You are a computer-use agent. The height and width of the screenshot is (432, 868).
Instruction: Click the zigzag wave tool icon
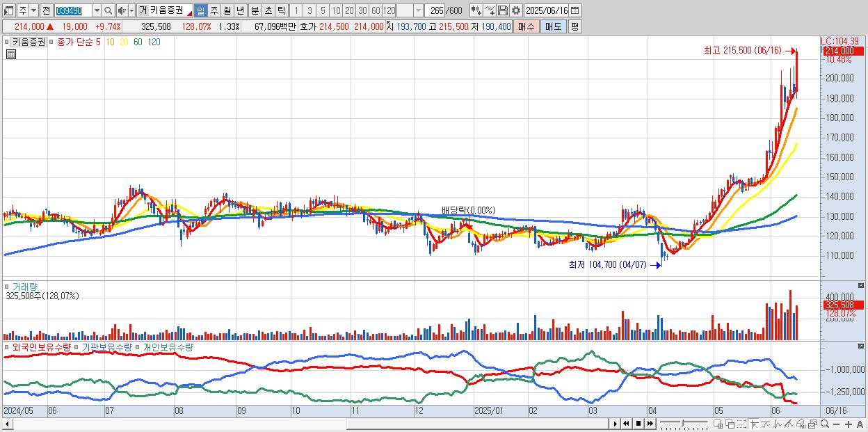777,424
